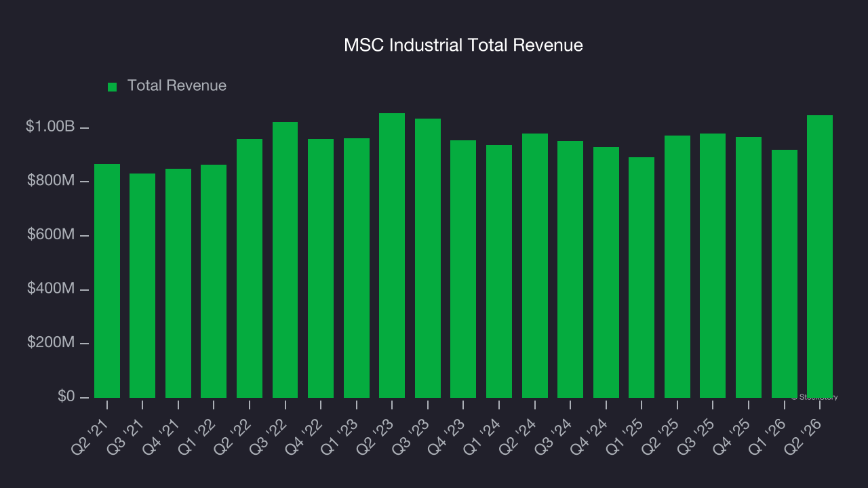The height and width of the screenshot is (488, 868).
Task: Click the $200M y-axis label
Action: pos(50,342)
